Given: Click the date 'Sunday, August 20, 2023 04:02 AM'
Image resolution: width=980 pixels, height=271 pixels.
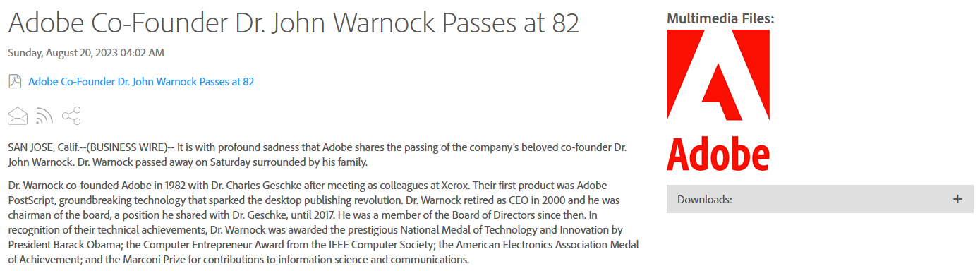Looking at the screenshot, I should [86, 53].
